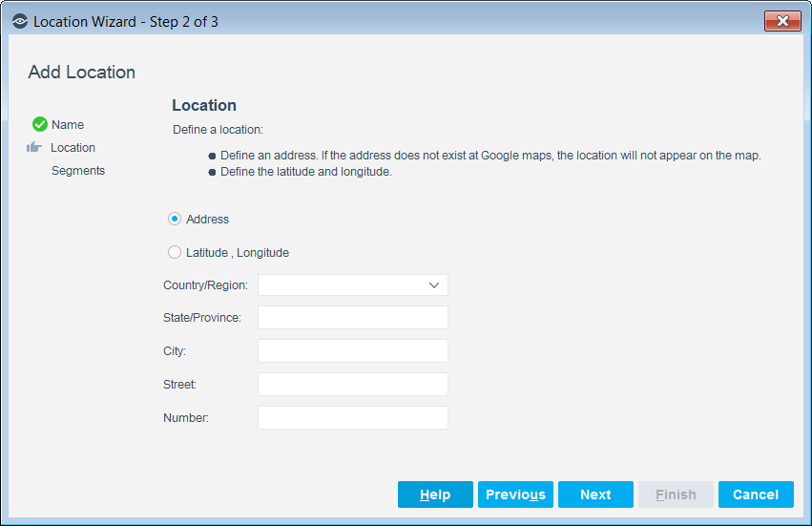
Task: Go to the Name wizard step
Action: click(68, 125)
